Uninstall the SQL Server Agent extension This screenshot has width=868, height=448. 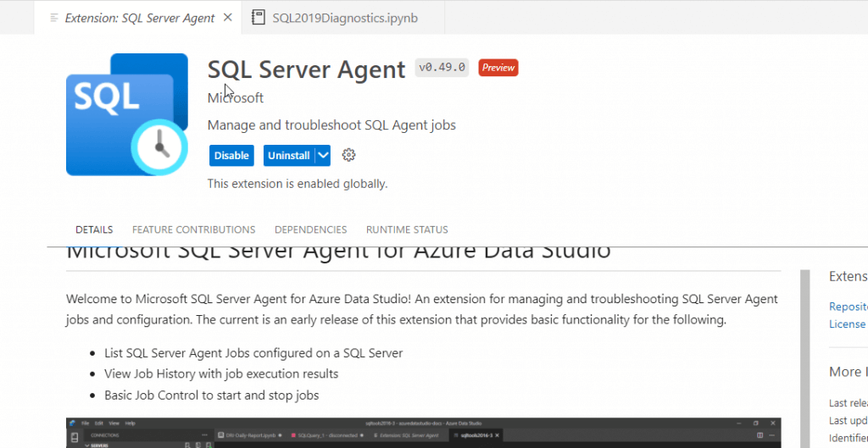pyautogui.click(x=288, y=155)
